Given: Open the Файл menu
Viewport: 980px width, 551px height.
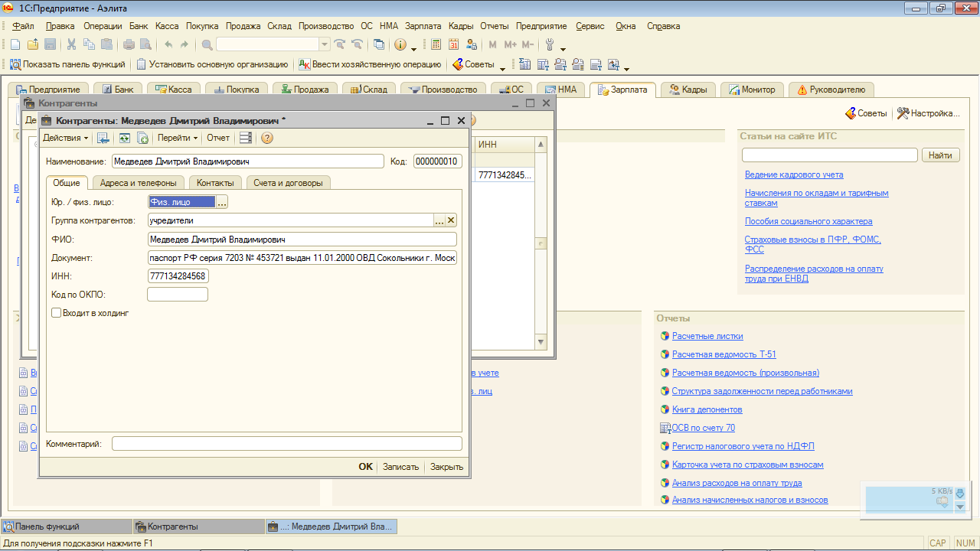Looking at the screenshot, I should (23, 26).
